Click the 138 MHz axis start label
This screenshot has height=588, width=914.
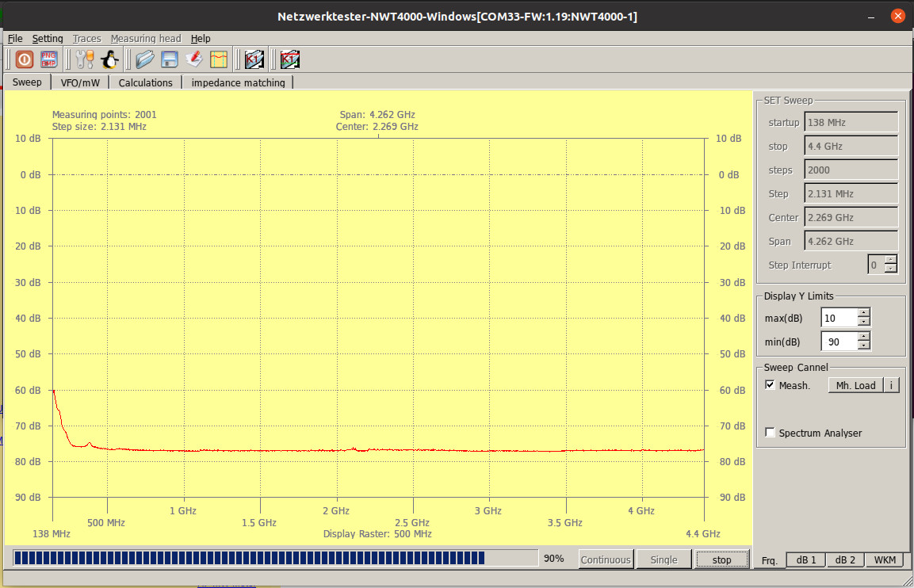[52, 534]
